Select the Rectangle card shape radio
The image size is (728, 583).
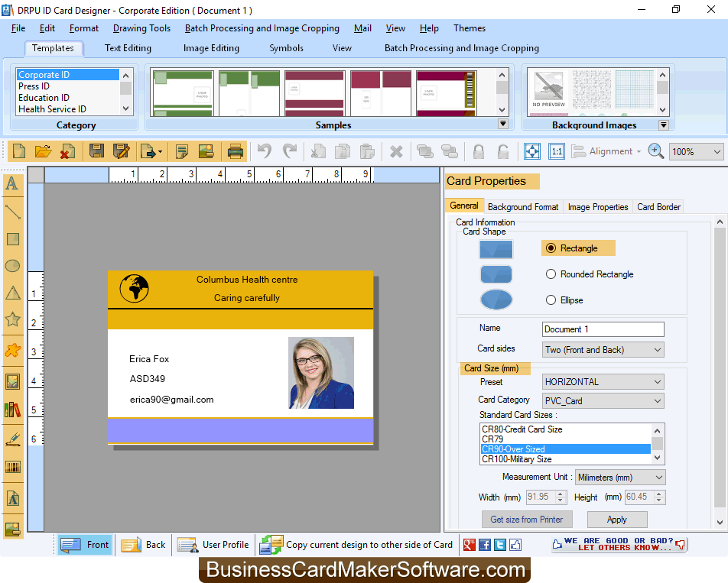click(551, 248)
